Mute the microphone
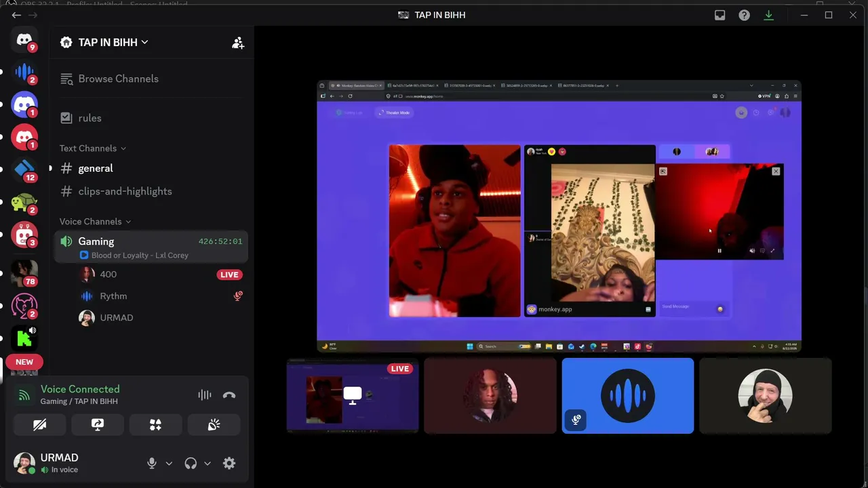The width and height of the screenshot is (868, 488). click(152, 464)
